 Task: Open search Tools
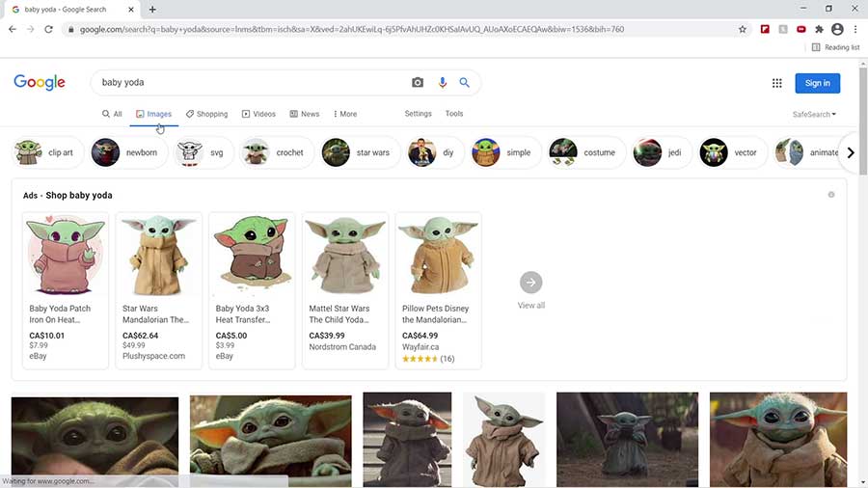tap(454, 114)
